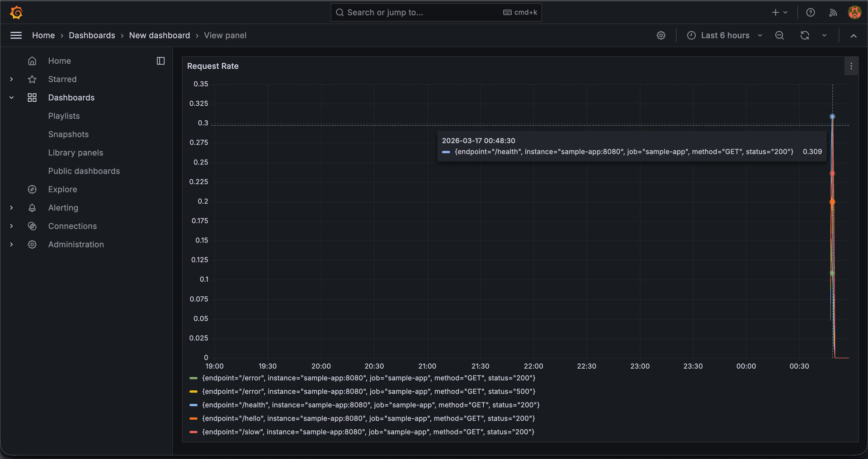
Task: Toggle /slow legend series
Action: (368, 432)
